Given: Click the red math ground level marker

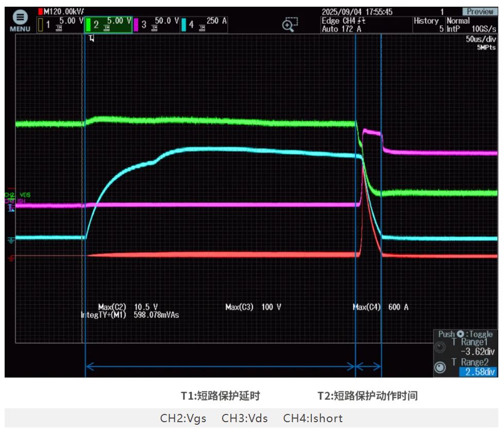Looking at the screenshot, I should click(11, 257).
